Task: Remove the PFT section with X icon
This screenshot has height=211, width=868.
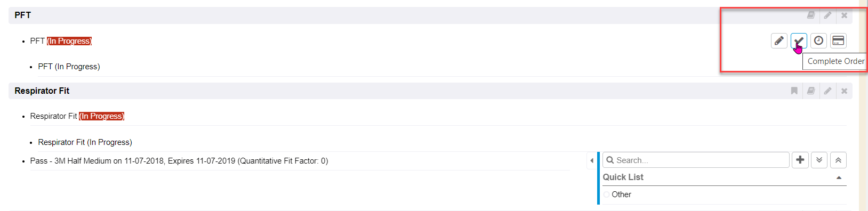Action: coord(844,15)
